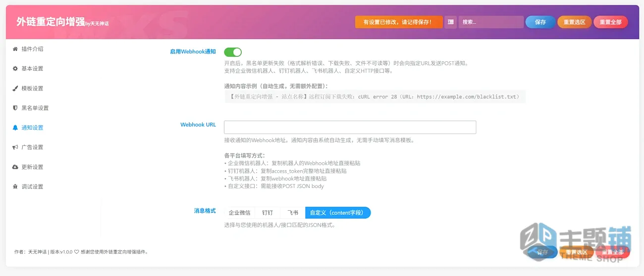Screen dimensions: 644x276
Task: Click the 消息格式 label
Action: [x=205, y=211]
